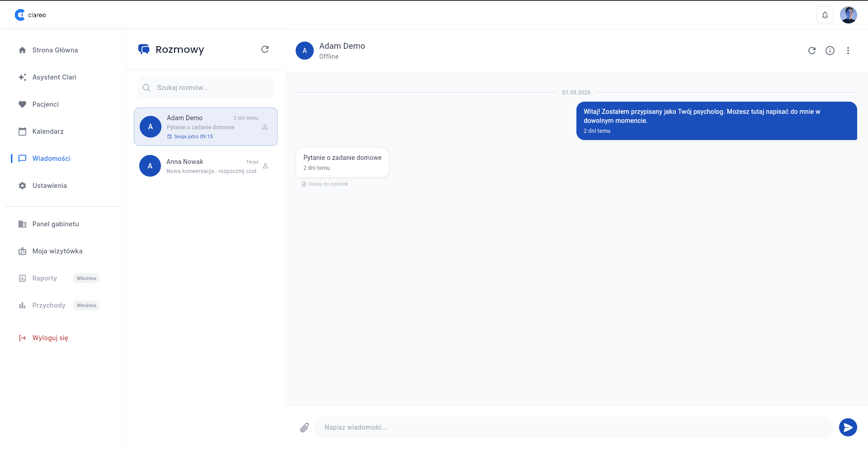Click the Wkrótce badge next to Przychody
The image size is (868, 449).
[86, 305]
